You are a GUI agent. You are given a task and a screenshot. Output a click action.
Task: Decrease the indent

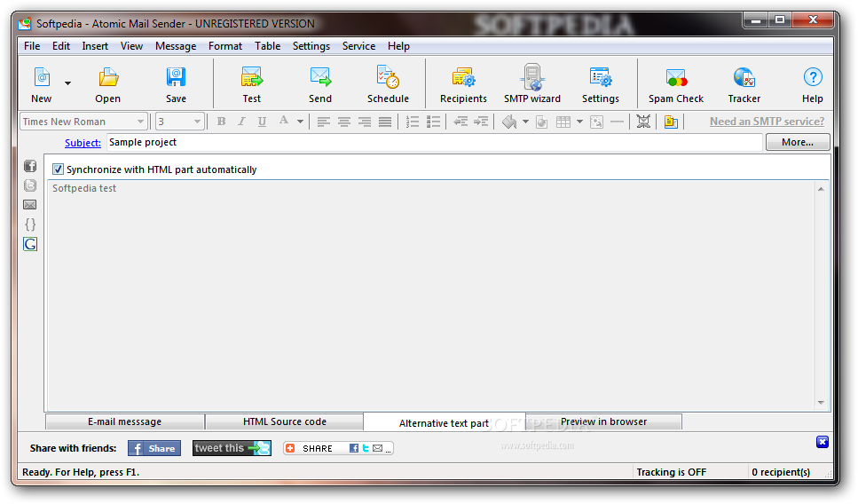click(460, 122)
